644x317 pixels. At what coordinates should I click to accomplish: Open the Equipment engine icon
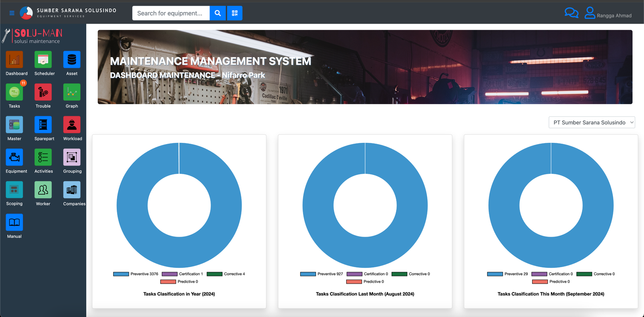[14, 157]
